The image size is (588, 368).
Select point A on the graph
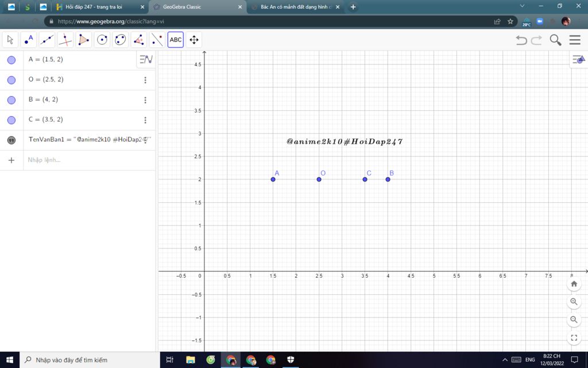(x=273, y=179)
